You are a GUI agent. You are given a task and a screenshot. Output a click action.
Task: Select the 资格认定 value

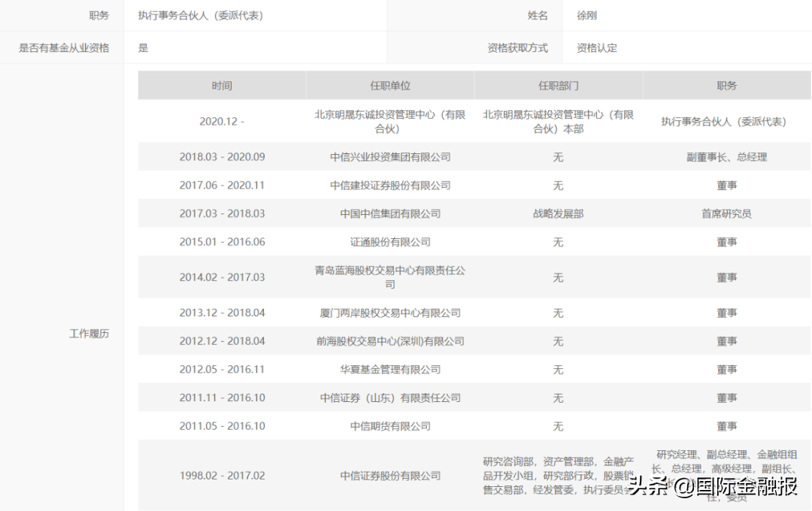[x=596, y=48]
